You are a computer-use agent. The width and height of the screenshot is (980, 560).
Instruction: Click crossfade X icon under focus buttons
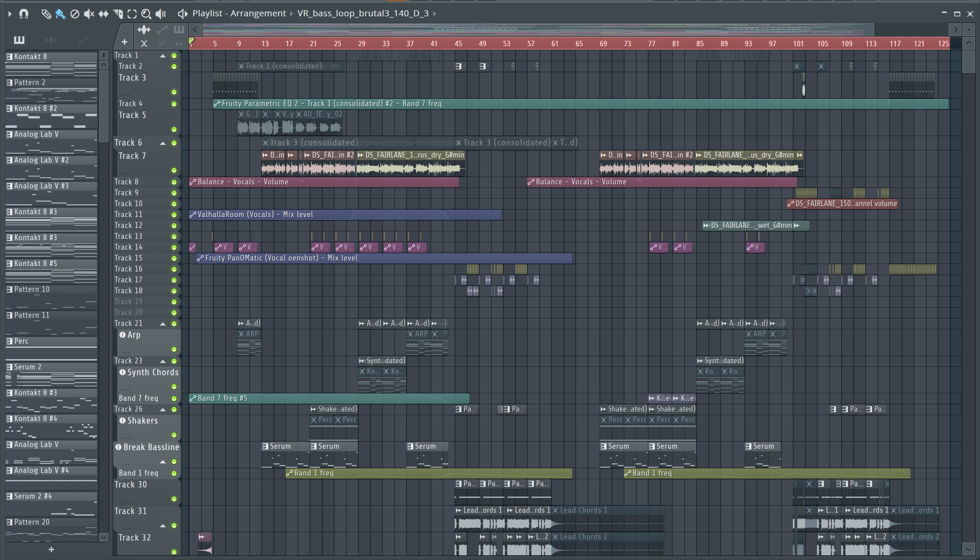tap(144, 44)
